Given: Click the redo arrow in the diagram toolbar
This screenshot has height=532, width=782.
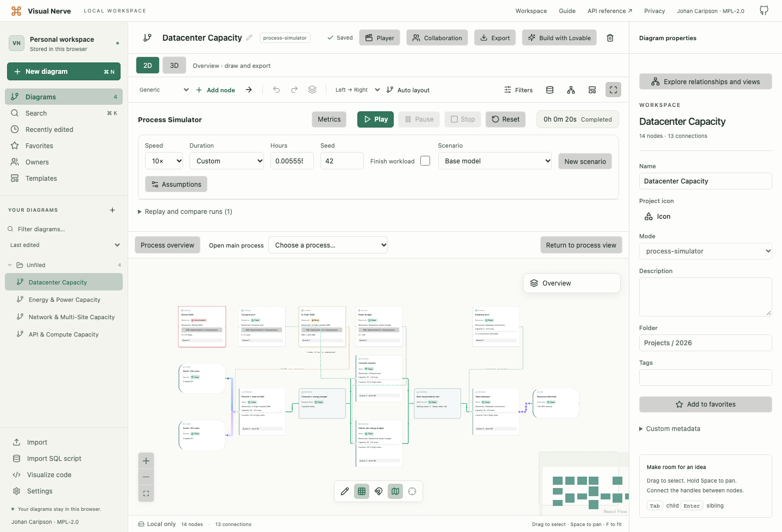Looking at the screenshot, I should tap(294, 90).
